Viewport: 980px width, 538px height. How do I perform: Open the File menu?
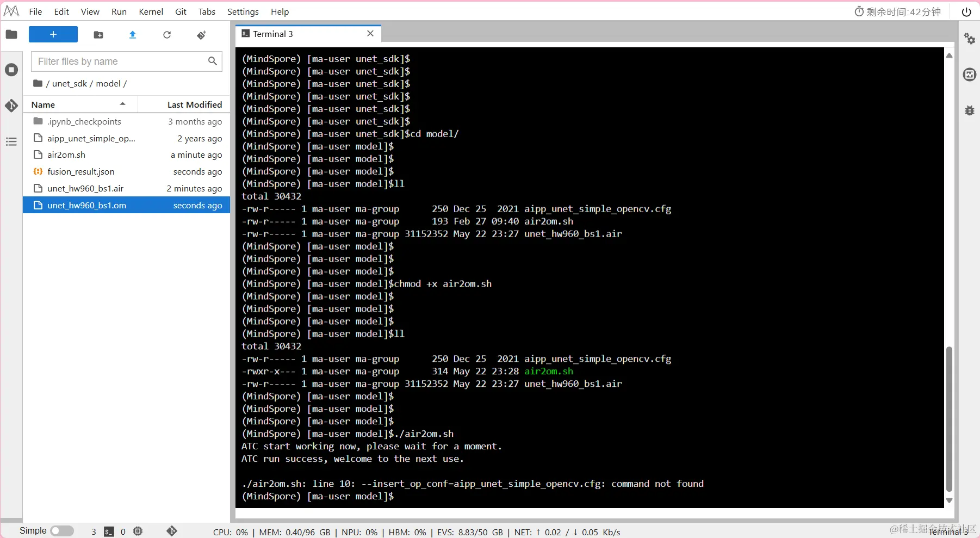[x=35, y=11]
